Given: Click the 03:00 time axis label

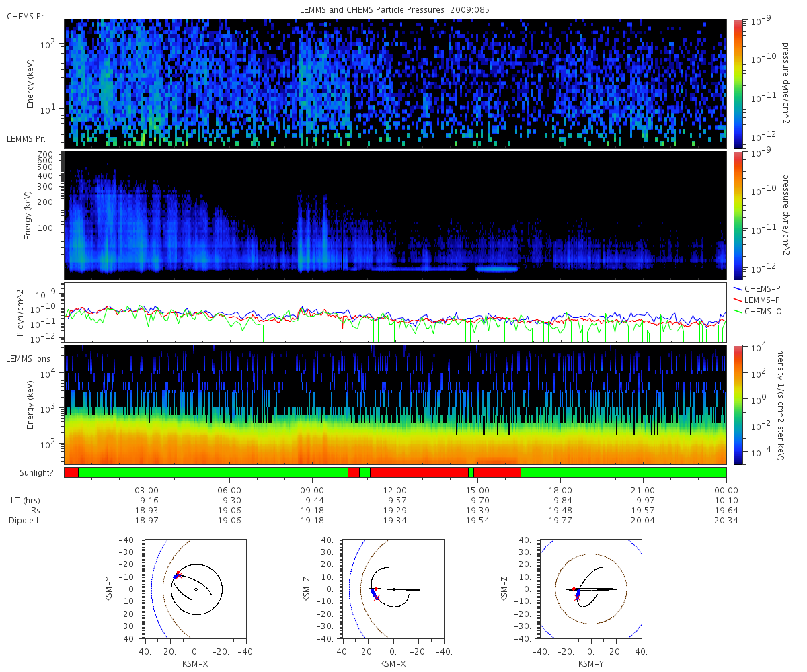Looking at the screenshot, I should tap(147, 490).
